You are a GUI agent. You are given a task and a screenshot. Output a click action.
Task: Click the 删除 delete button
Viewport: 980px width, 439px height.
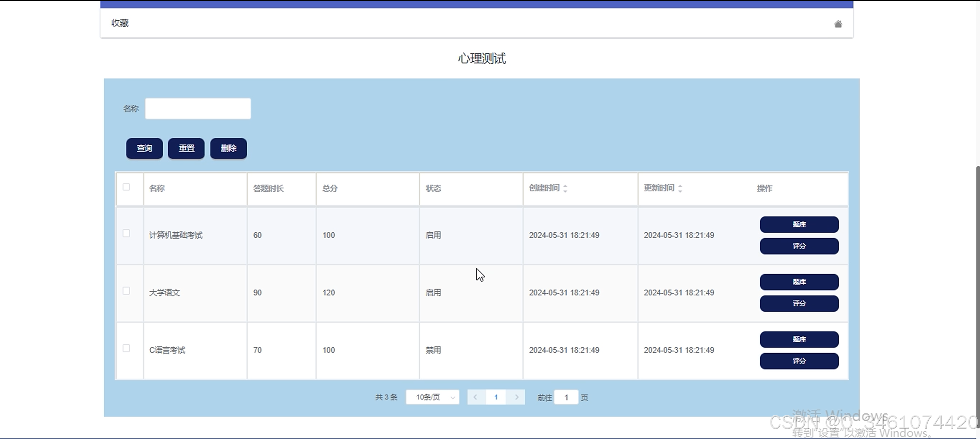click(x=228, y=148)
